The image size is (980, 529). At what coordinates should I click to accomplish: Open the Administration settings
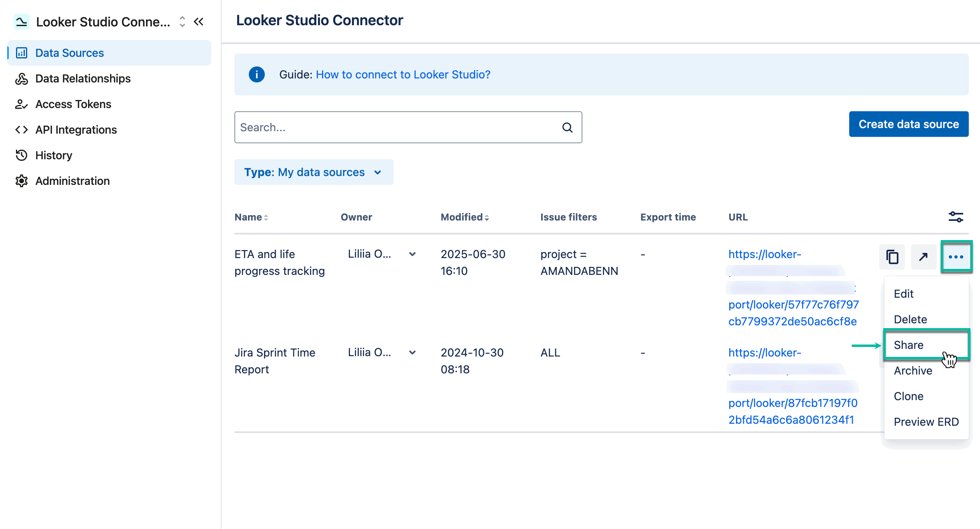coord(72,181)
